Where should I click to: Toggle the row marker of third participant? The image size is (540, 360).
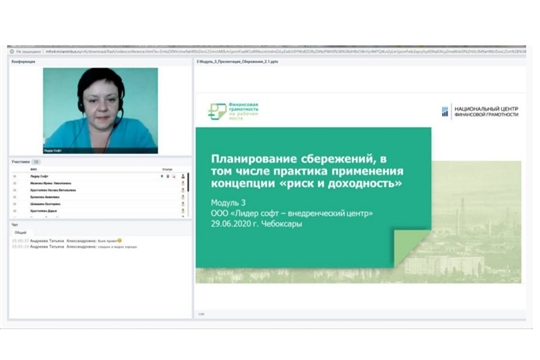(14, 190)
